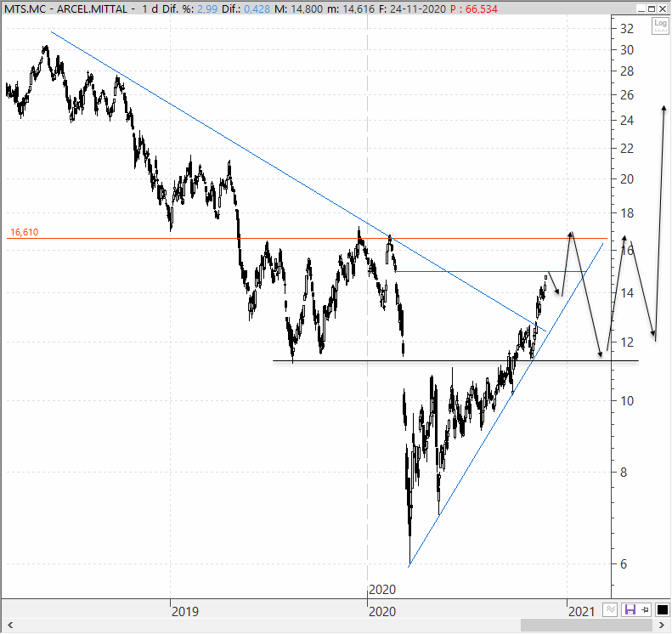Viewport: 672px width, 634px height.
Task: Click the 2021 time axis label
Action: 582,611
